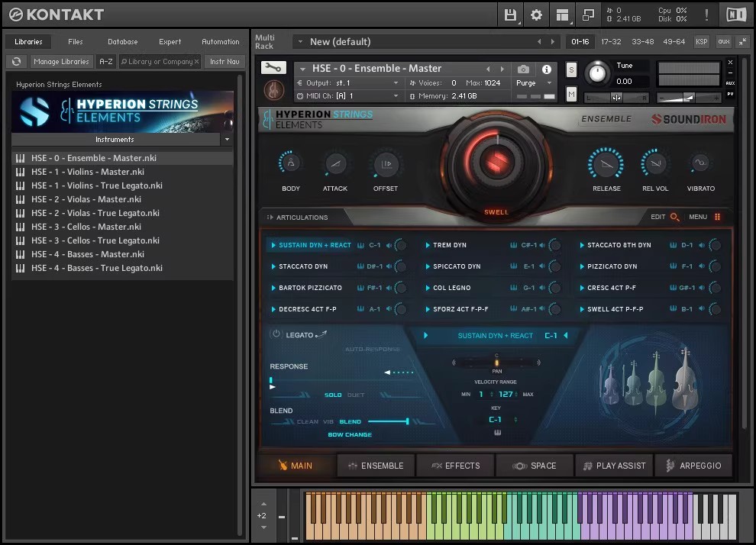Click the refresh libraries icon
The image size is (756, 545).
click(16, 62)
